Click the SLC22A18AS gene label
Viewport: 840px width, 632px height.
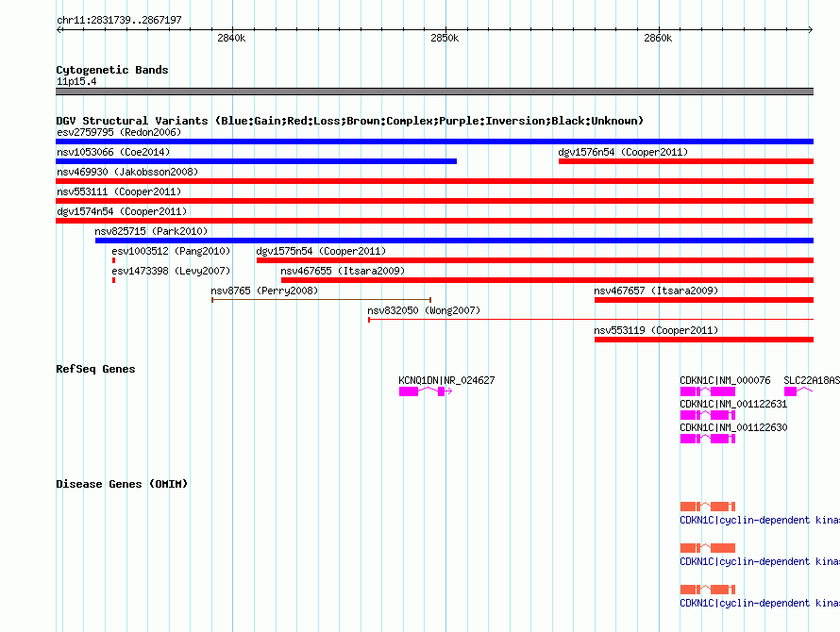coord(812,380)
